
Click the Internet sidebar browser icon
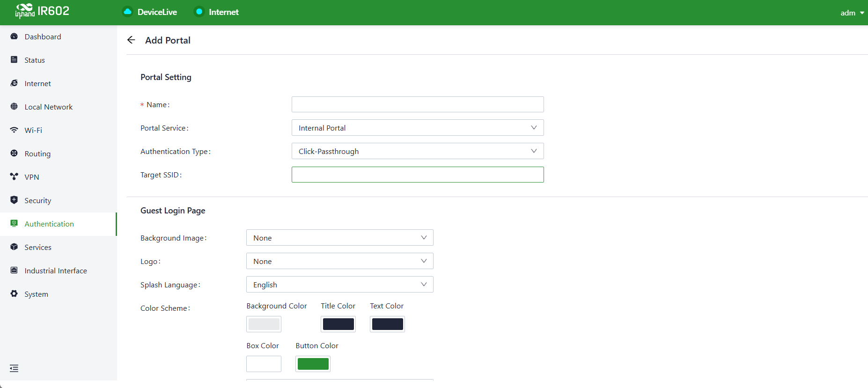pyautogui.click(x=14, y=83)
